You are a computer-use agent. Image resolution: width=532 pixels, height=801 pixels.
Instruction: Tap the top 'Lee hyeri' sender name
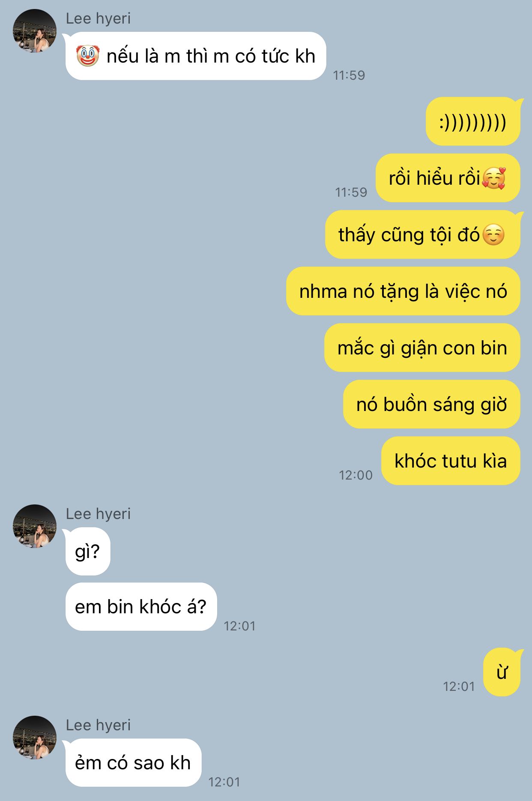coord(98,18)
